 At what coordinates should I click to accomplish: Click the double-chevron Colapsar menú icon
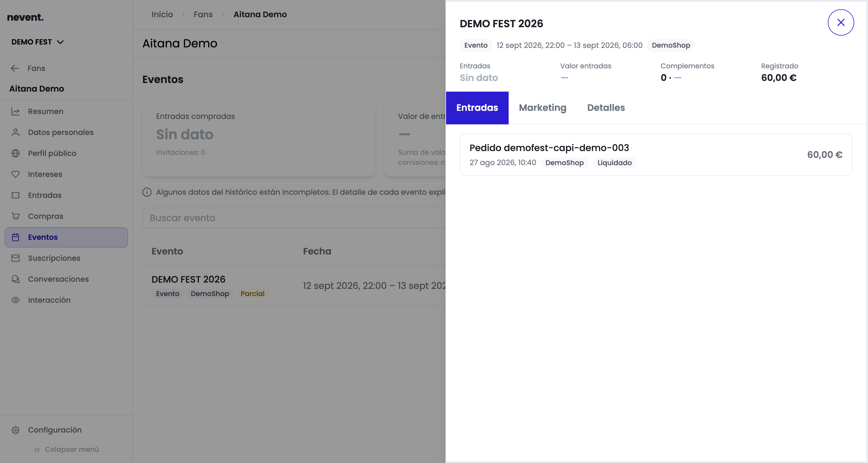pos(37,450)
